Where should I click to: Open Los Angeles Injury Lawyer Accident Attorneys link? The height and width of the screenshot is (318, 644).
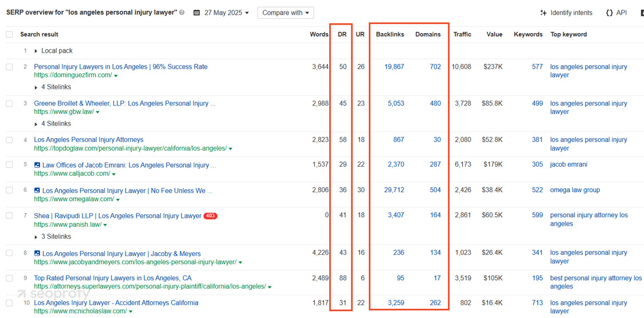116,303
